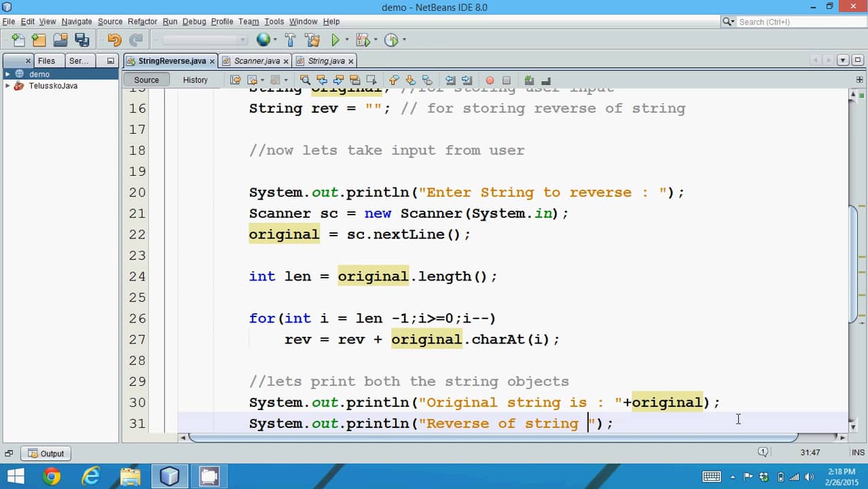The width and height of the screenshot is (868, 489).
Task: Click the Profile Project icon
Action: [391, 40]
